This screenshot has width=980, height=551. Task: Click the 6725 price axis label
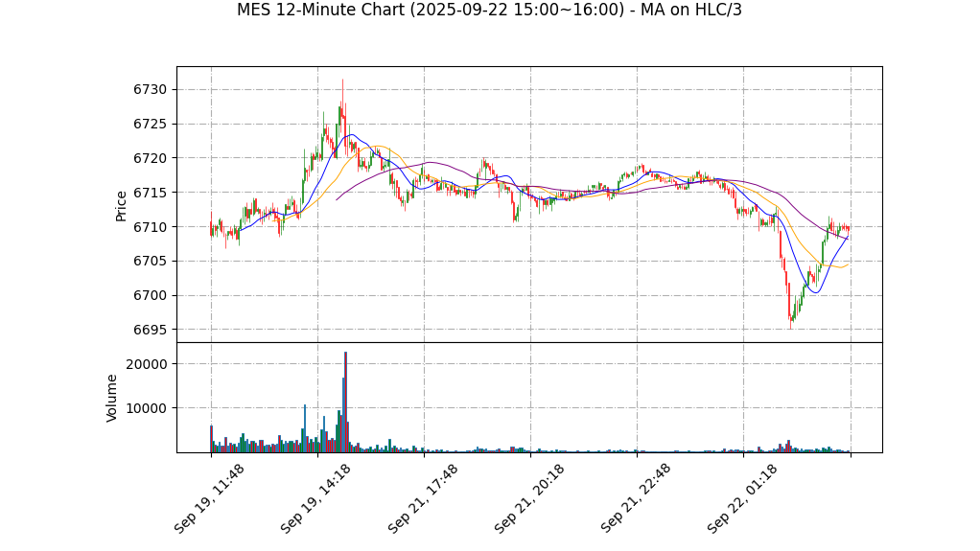click(x=150, y=125)
